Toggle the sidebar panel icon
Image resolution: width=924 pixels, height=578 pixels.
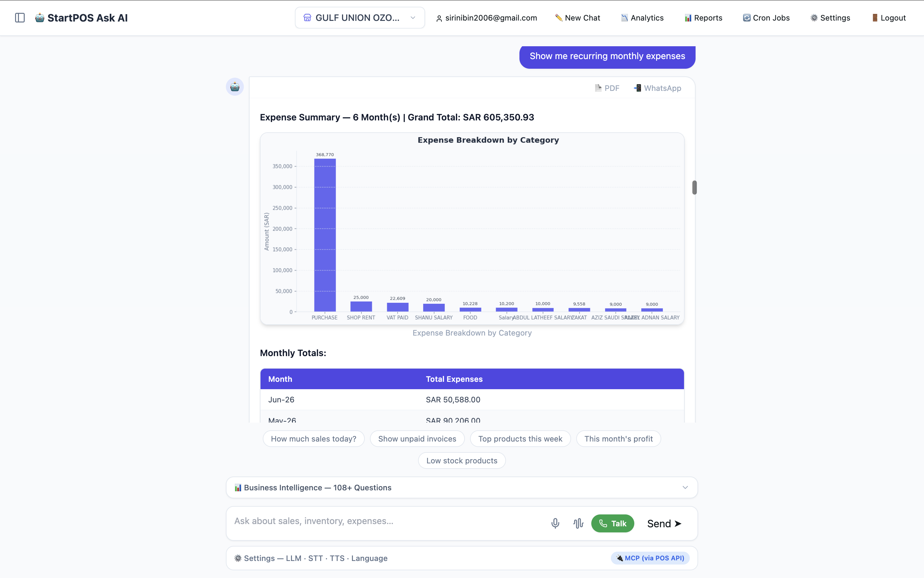(x=20, y=18)
